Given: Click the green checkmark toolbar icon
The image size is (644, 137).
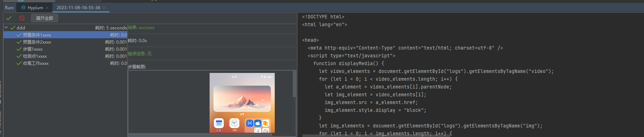Looking at the screenshot, I should pyautogui.click(x=9, y=18).
